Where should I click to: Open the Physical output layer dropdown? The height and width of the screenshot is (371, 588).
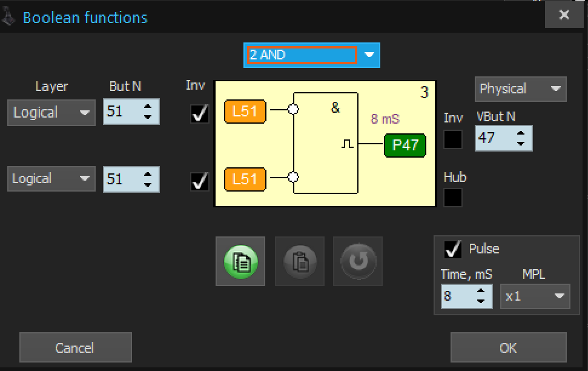click(x=520, y=89)
